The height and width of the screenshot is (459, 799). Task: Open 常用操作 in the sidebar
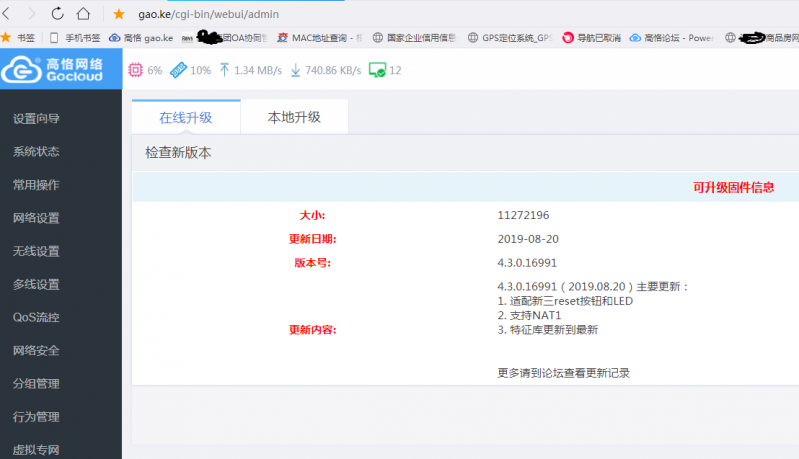tap(36, 185)
